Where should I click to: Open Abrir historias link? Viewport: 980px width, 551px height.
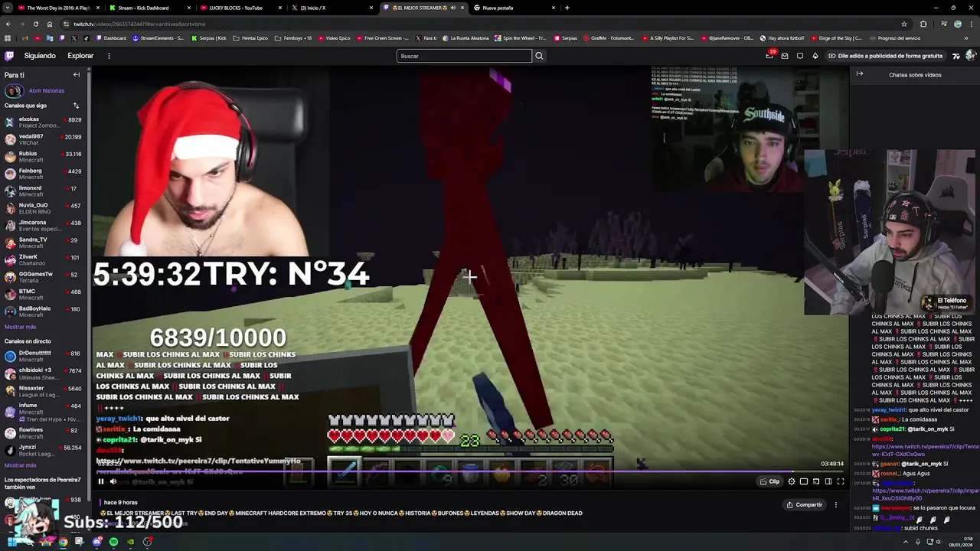pyautogui.click(x=47, y=90)
